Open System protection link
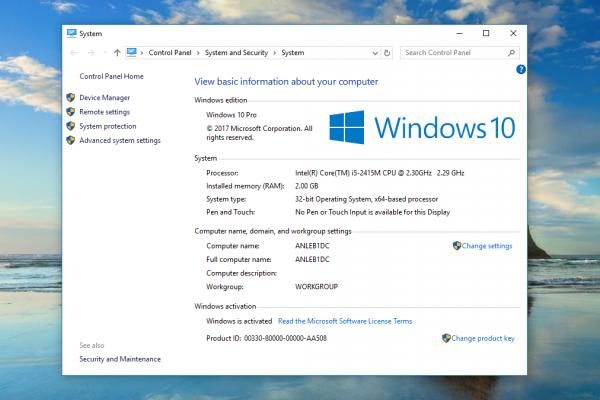 click(x=108, y=126)
